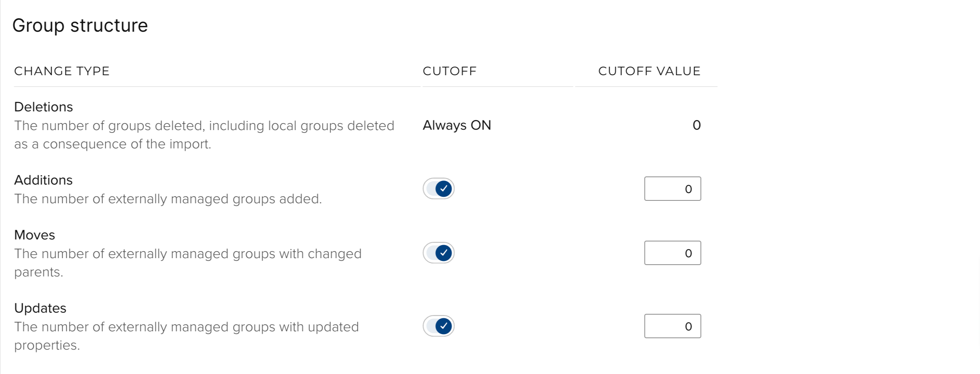Click the Always ON text for Deletions
The height and width of the screenshot is (374, 980).
[x=457, y=125]
